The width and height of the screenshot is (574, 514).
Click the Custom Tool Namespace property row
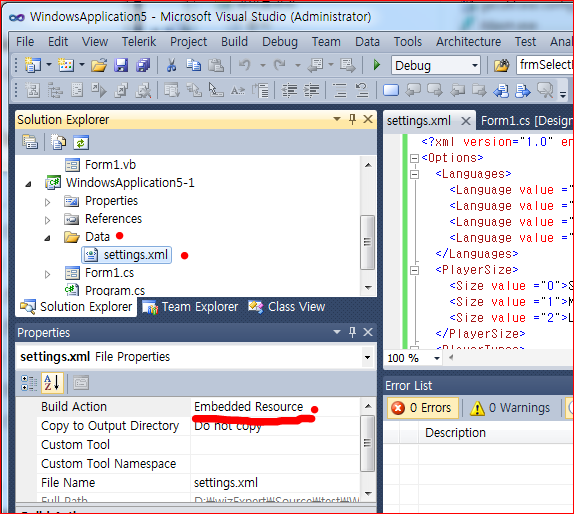click(198, 464)
